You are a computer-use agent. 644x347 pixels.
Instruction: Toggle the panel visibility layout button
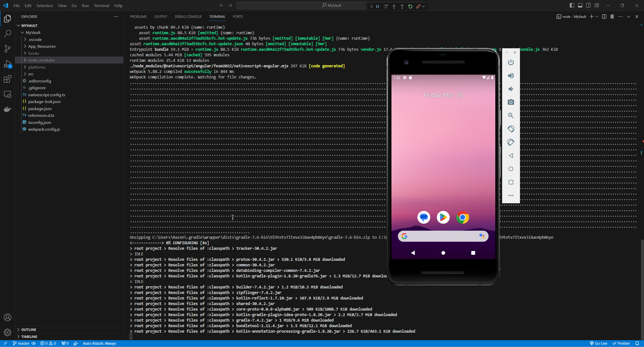(x=580, y=6)
